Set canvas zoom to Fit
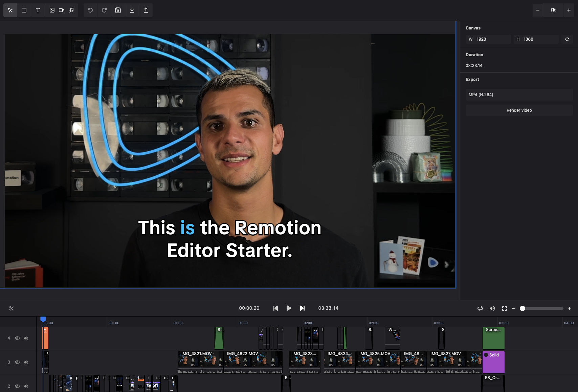The image size is (578, 392). tap(553, 10)
